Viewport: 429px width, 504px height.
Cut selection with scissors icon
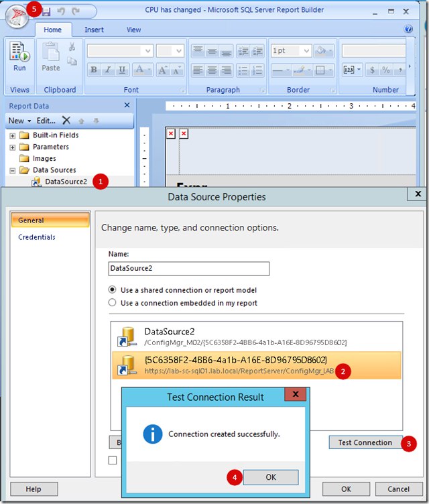point(72,47)
